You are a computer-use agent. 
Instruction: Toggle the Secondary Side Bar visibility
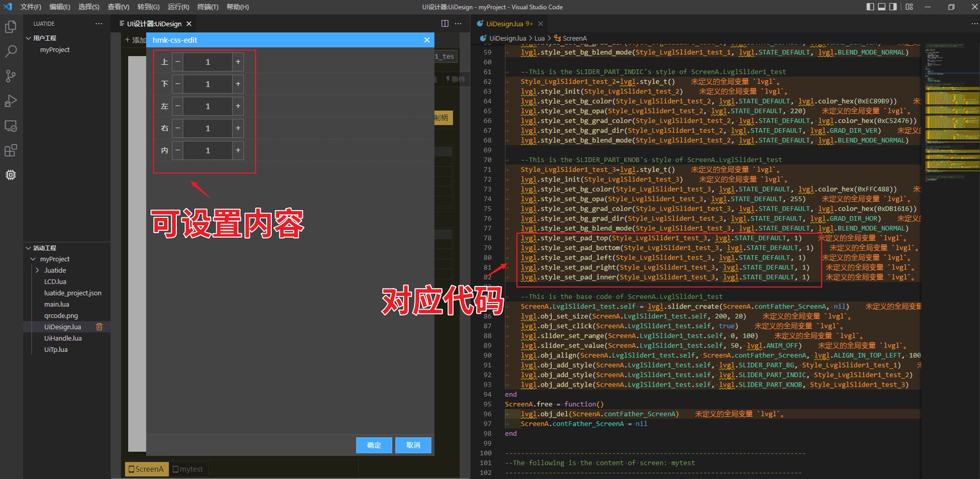tap(893, 7)
